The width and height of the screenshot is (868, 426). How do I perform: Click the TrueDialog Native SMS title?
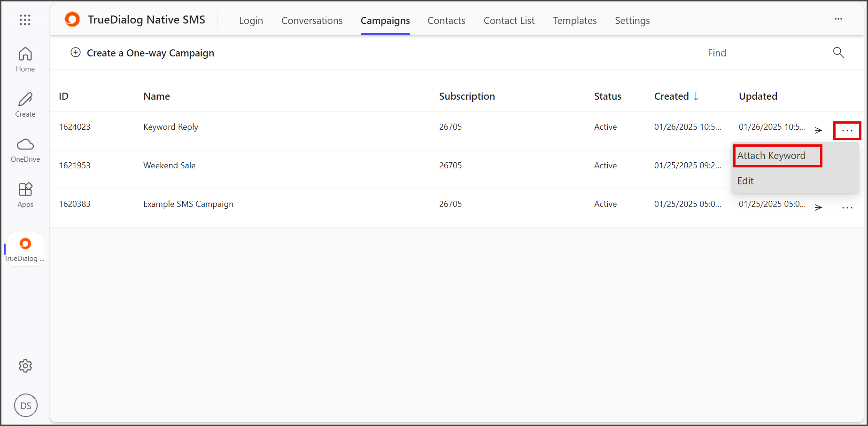click(x=147, y=20)
